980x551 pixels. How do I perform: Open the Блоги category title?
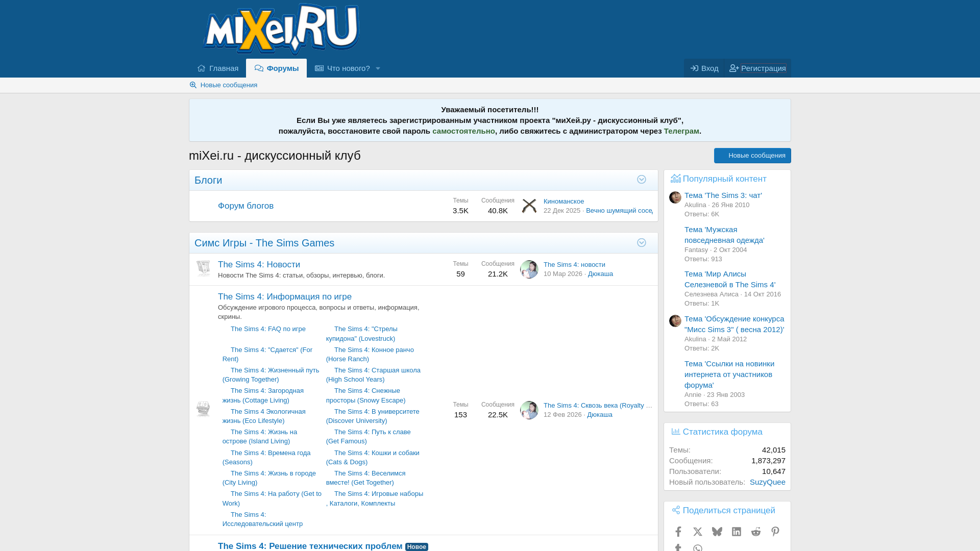tap(208, 180)
